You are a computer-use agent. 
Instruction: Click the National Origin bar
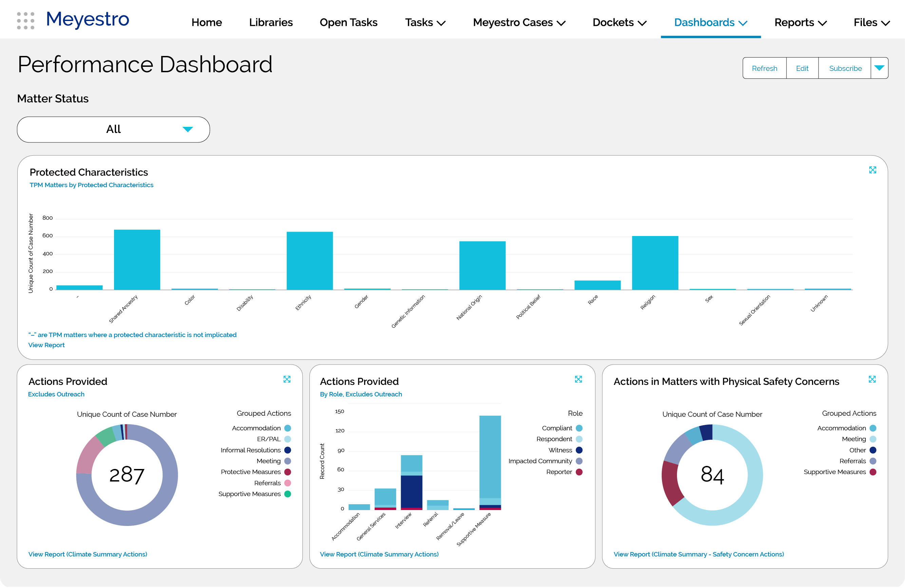click(482, 266)
